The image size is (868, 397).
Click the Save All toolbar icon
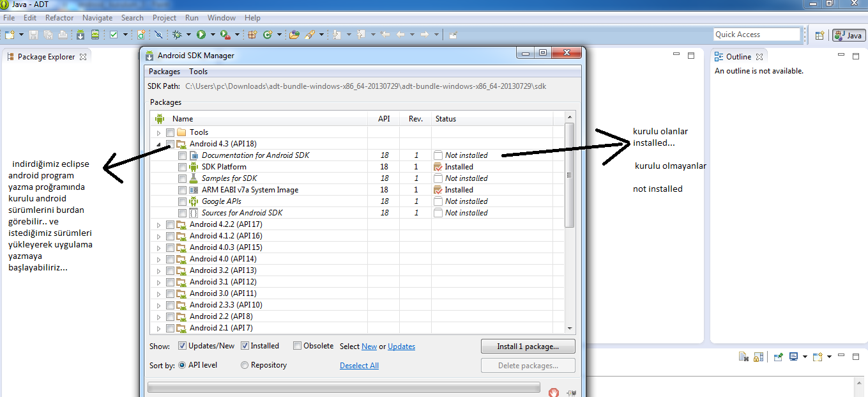[48, 35]
